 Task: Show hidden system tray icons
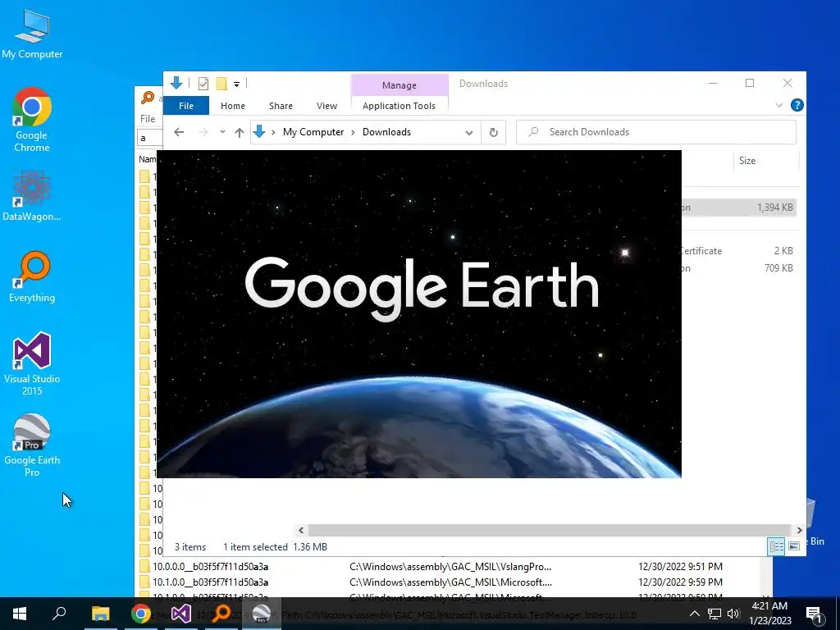click(694, 614)
